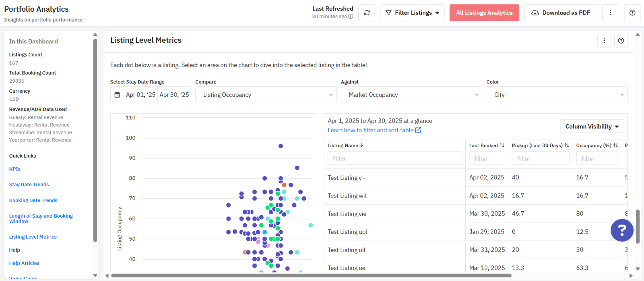Go to Stay Date Trends quick link
The image size is (644, 281).
pyautogui.click(x=29, y=185)
